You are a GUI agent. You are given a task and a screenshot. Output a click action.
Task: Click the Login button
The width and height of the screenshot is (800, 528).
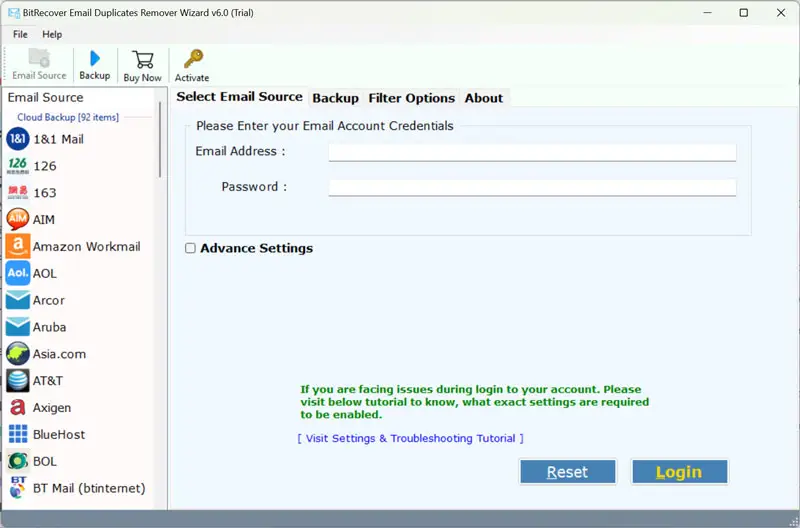click(679, 472)
